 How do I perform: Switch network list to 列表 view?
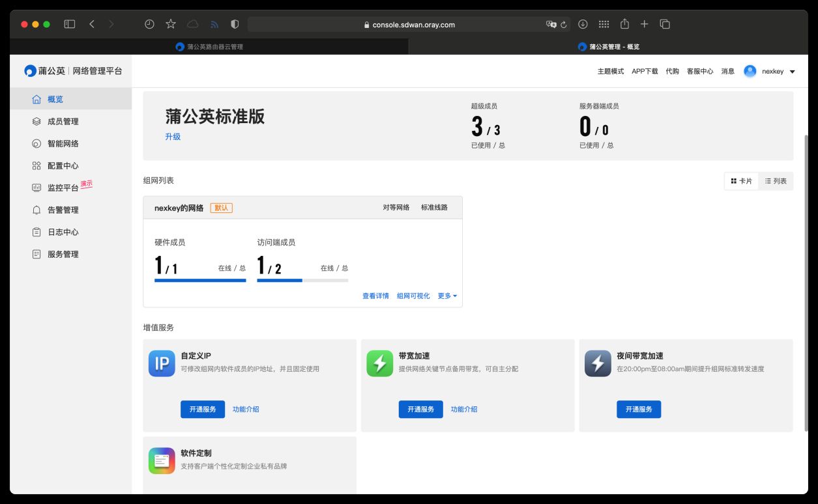pos(776,181)
